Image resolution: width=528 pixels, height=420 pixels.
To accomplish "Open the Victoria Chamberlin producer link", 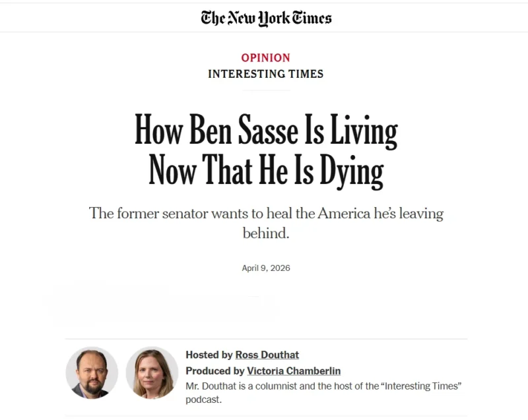I will [x=293, y=371].
